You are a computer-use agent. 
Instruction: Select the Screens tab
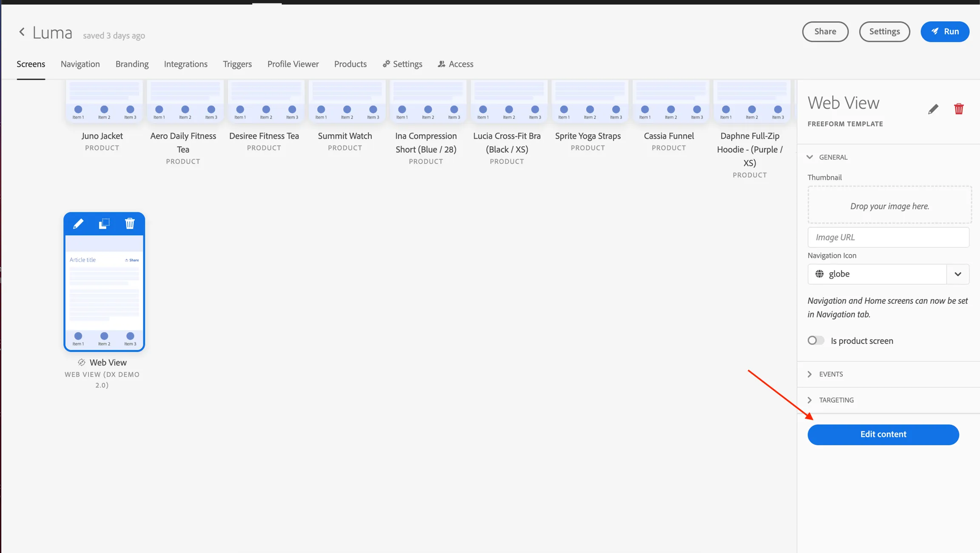pos(31,64)
